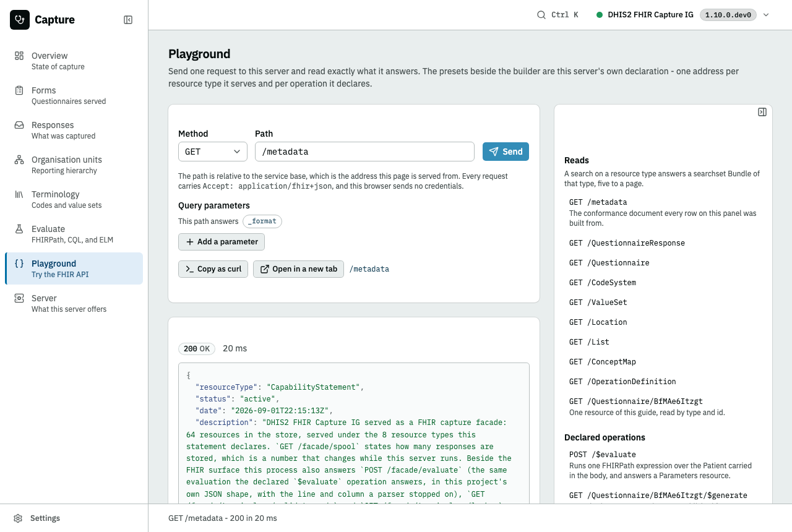Open Organisation units
Screen dimensions: 792x532
pyautogui.click(x=74, y=165)
